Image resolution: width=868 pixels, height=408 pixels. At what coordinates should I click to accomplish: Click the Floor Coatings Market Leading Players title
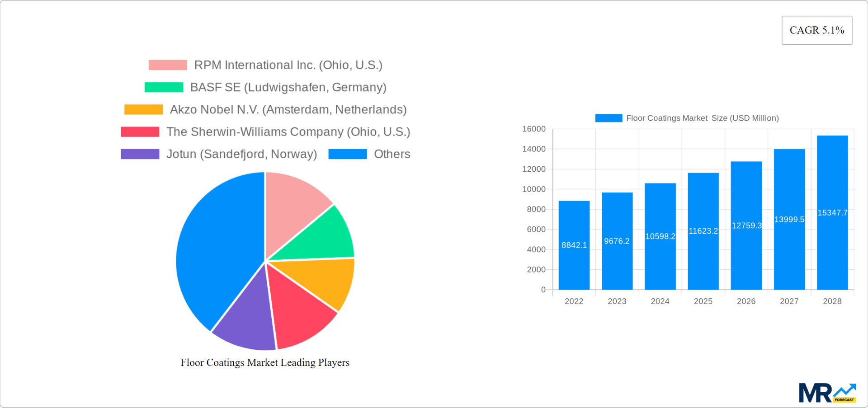pyautogui.click(x=265, y=362)
